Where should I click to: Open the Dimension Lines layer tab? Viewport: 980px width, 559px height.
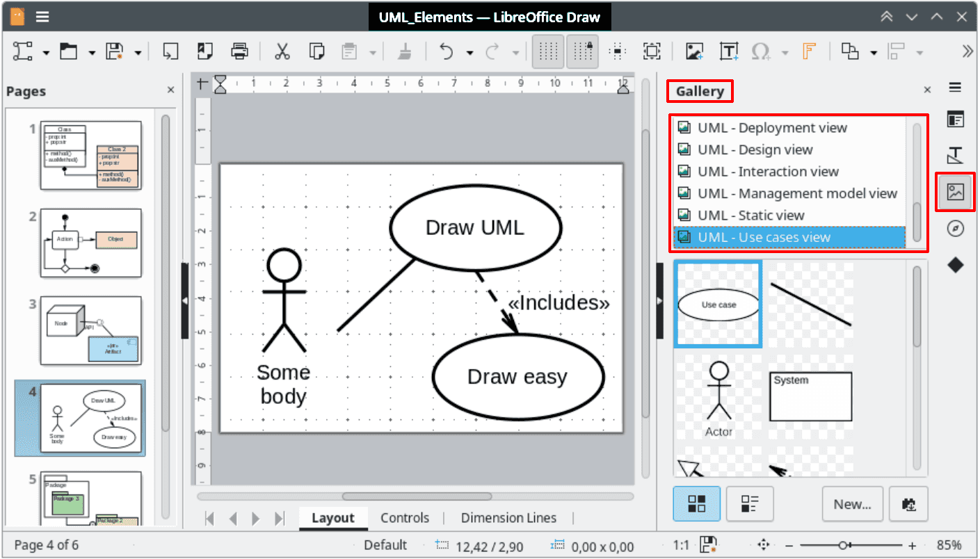tap(508, 517)
